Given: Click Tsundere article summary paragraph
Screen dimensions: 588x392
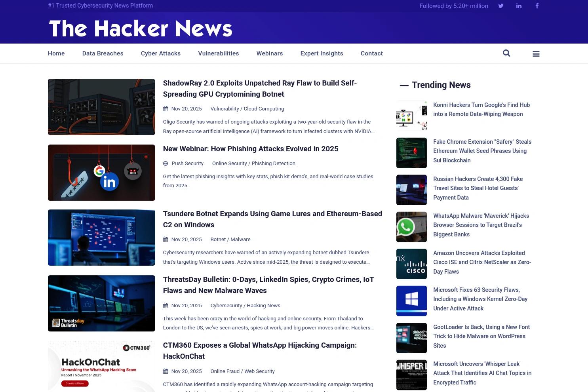Looking at the screenshot, I should [266, 257].
